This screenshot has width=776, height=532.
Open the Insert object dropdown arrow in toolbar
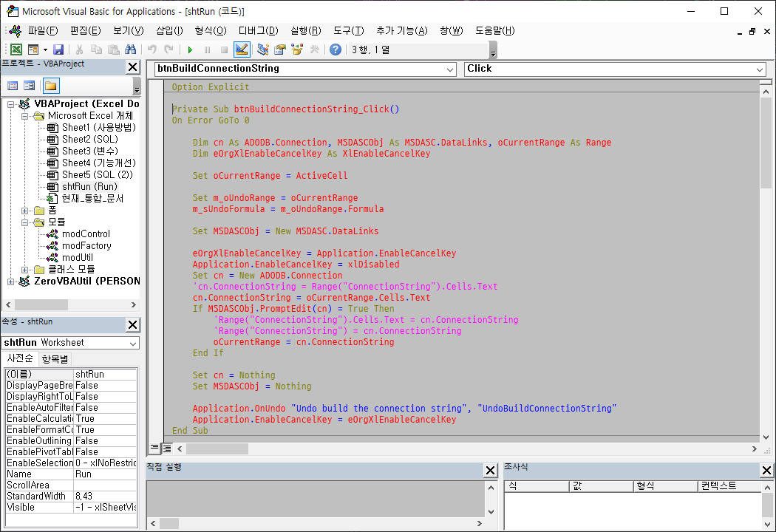coord(45,50)
